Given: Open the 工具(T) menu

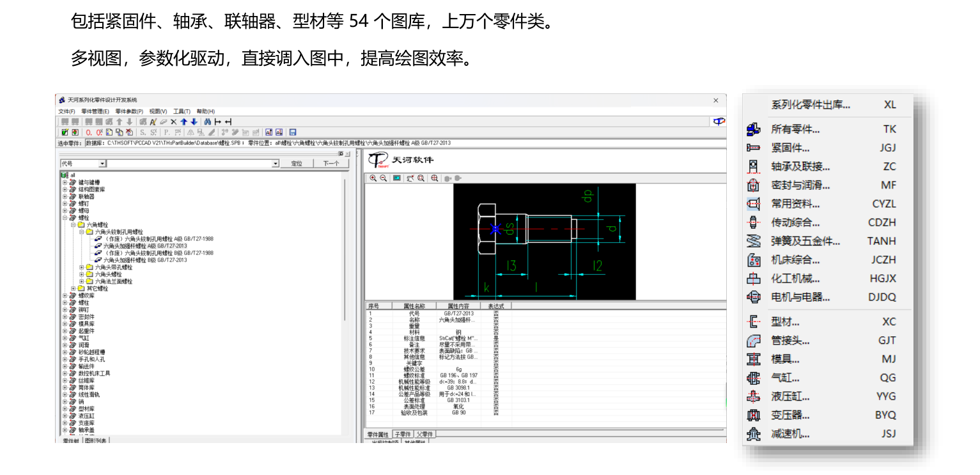Looking at the screenshot, I should [182, 111].
